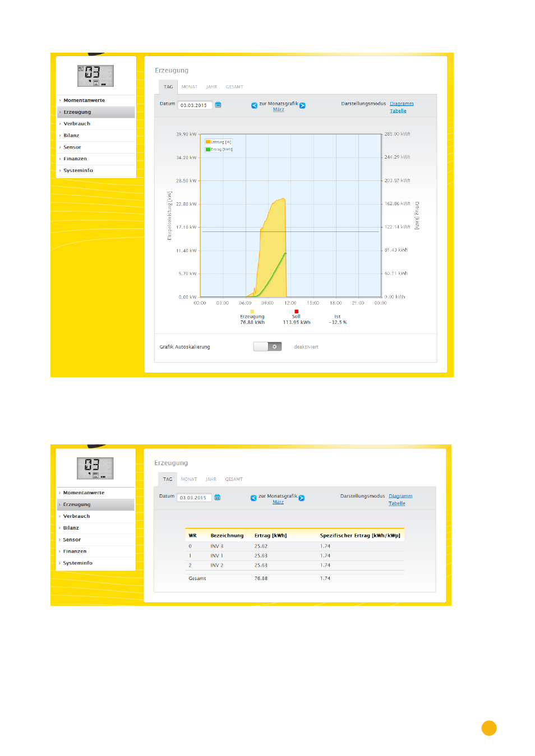Toggle the Grafik Autoskalierung switch
Screen dimensions: 535x756
coord(267,346)
